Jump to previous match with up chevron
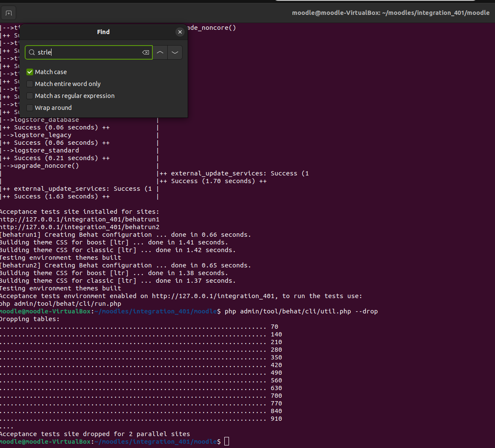The height and width of the screenshot is (448, 495). [160, 52]
